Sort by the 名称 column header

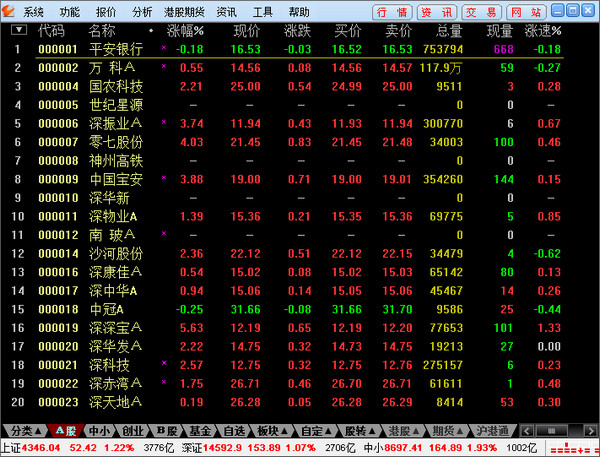click(102, 31)
